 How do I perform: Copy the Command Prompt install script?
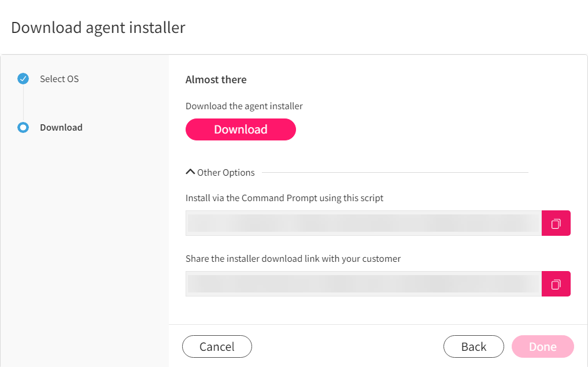click(556, 223)
